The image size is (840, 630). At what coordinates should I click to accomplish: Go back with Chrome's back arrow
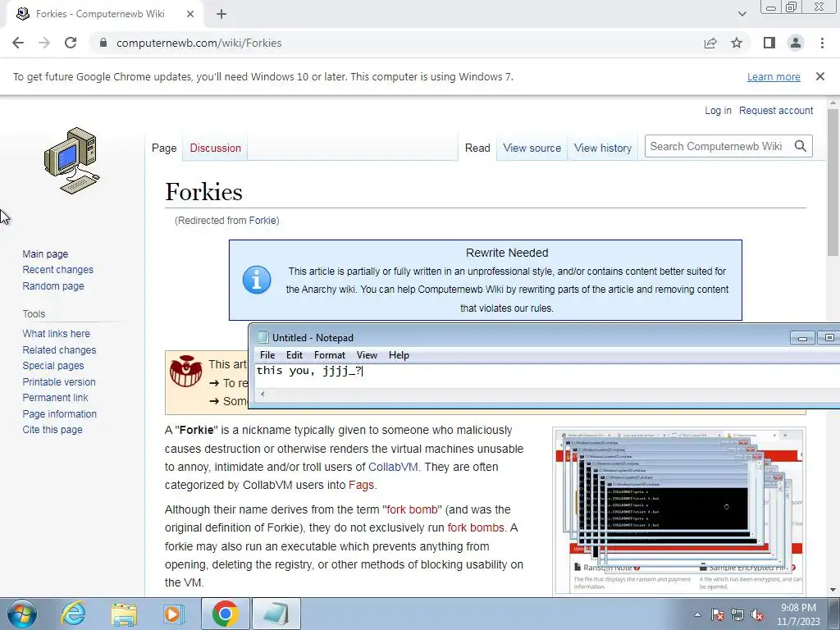point(18,43)
